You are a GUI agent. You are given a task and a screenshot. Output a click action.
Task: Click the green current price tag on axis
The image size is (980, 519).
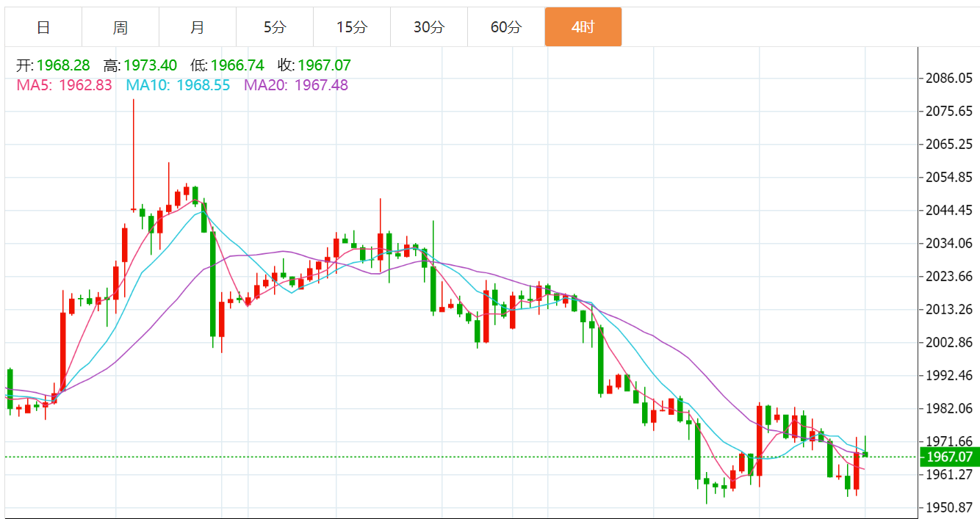pos(949,457)
